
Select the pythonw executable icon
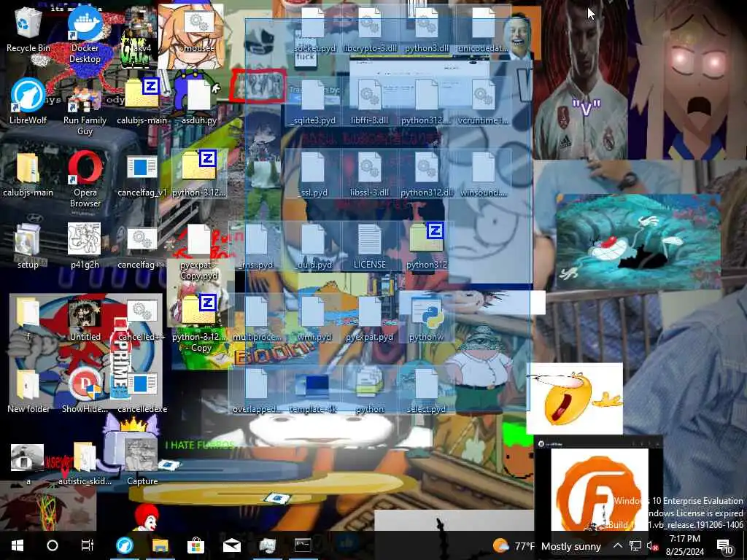pyautogui.click(x=426, y=319)
